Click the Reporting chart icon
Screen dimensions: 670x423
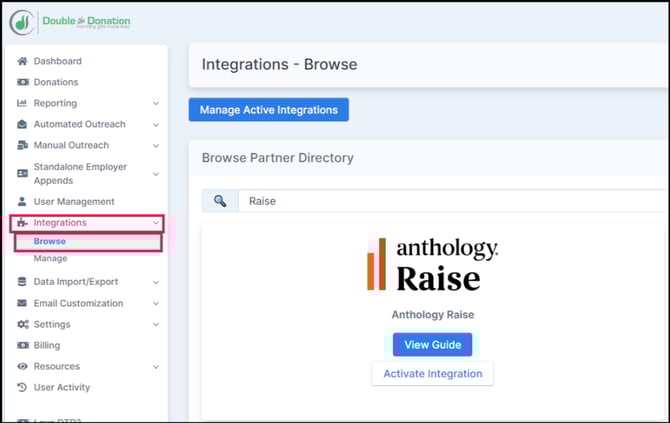[22, 103]
